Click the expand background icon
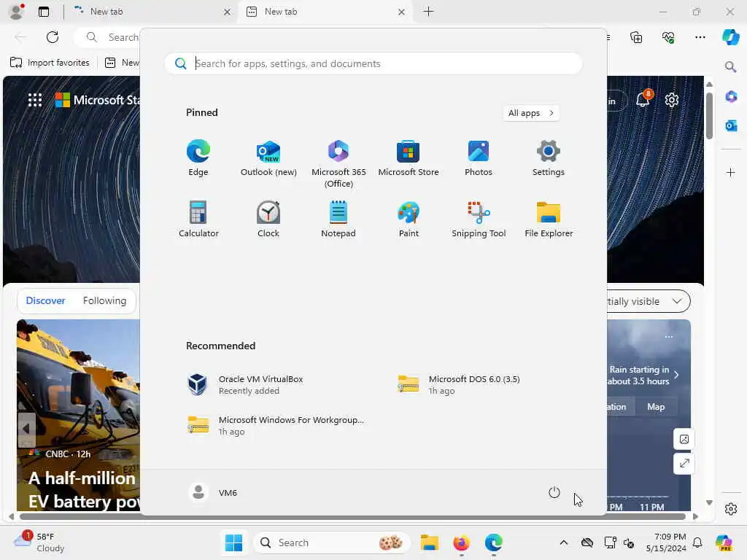The image size is (747, 560). coord(684,463)
